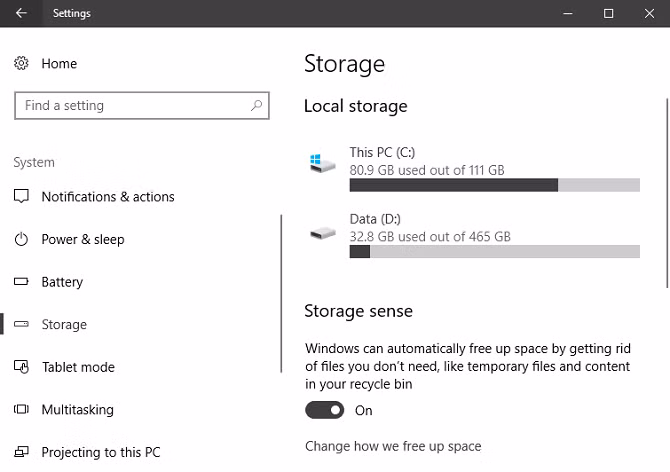Click the Home link in sidebar
The height and width of the screenshot is (472, 670).
(59, 64)
